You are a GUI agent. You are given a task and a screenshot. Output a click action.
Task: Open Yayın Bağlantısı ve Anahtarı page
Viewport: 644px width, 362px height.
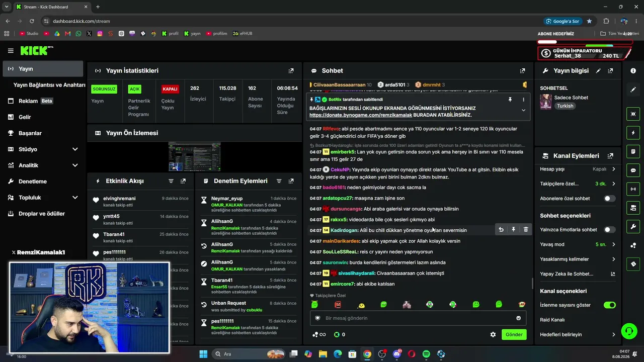click(49, 85)
